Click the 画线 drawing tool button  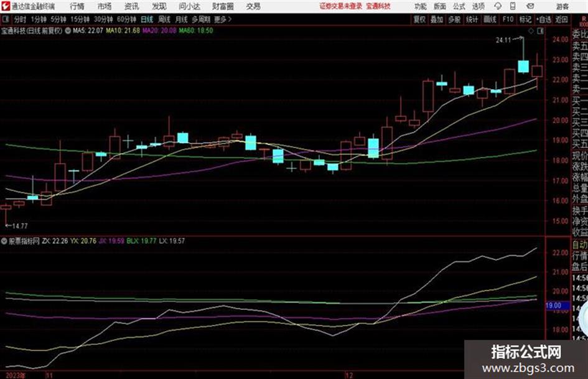pyautogui.click(x=490, y=19)
